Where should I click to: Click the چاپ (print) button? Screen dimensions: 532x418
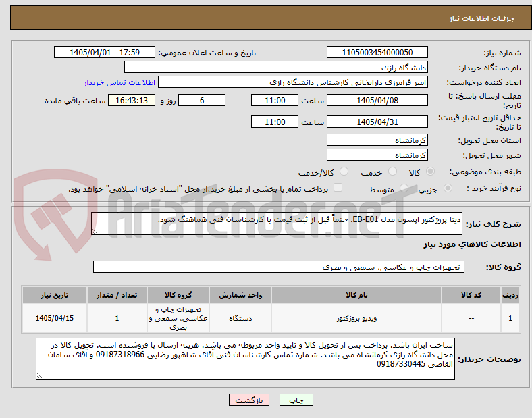(x=296, y=400)
